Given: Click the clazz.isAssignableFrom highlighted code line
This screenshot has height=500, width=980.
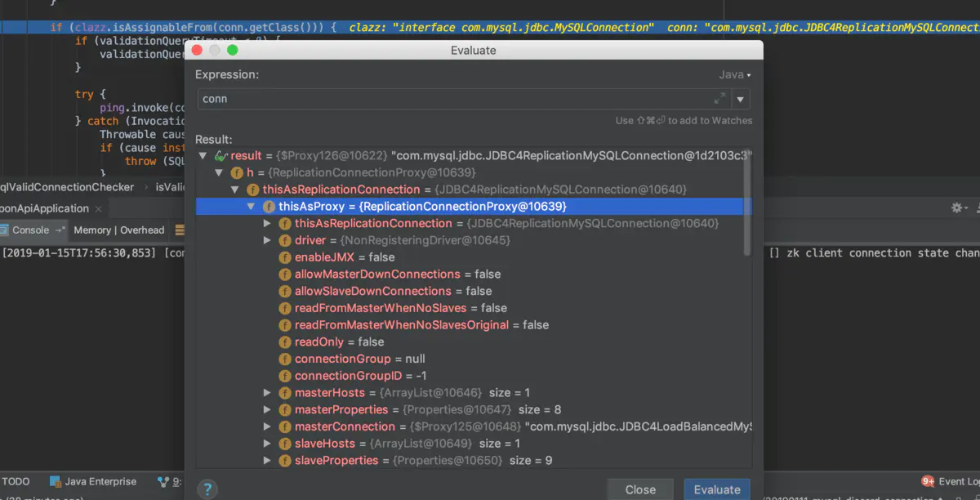Looking at the screenshot, I should 490,27.
